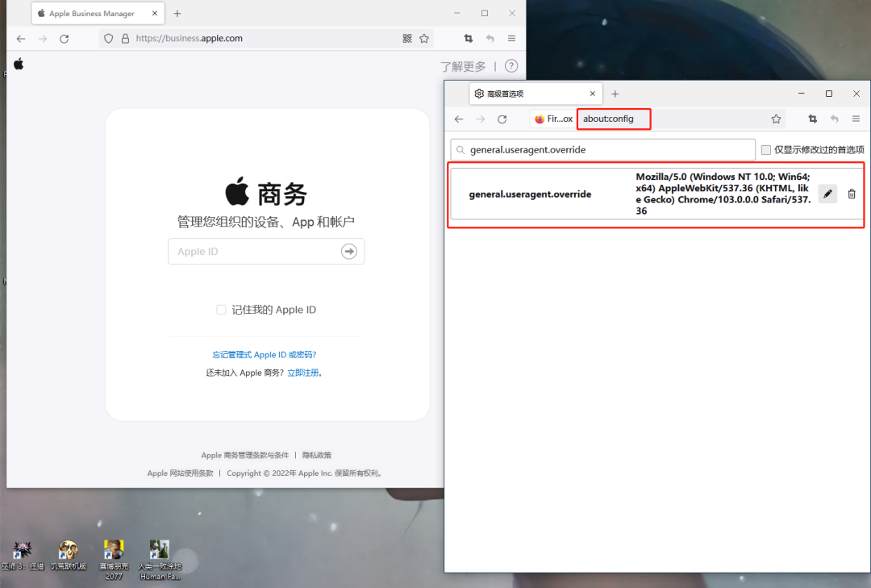871x588 pixels.
Task: Open the second desktop shortcut from the left
Action: (x=69, y=556)
